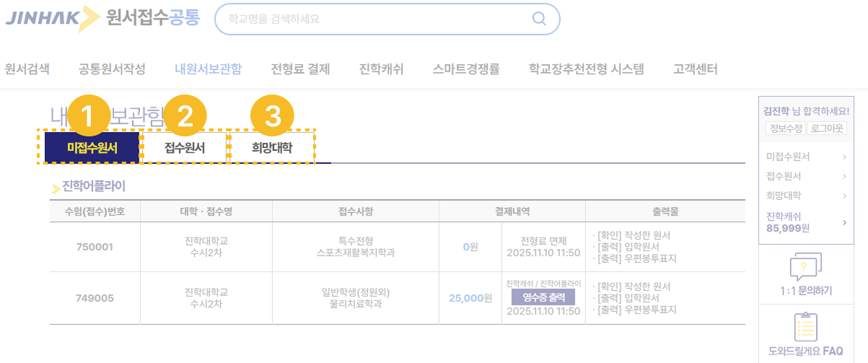Switch to the 접수원서 tab

(185, 148)
